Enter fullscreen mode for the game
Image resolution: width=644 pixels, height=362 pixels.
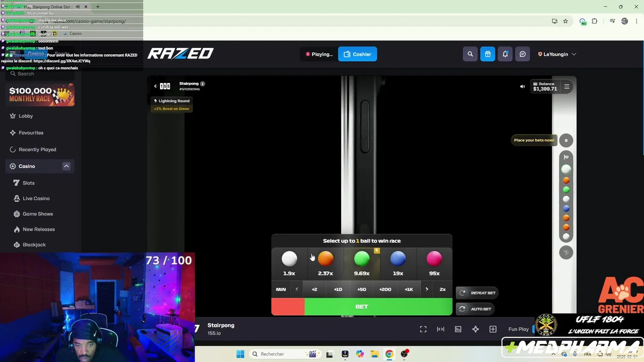[x=423, y=329]
